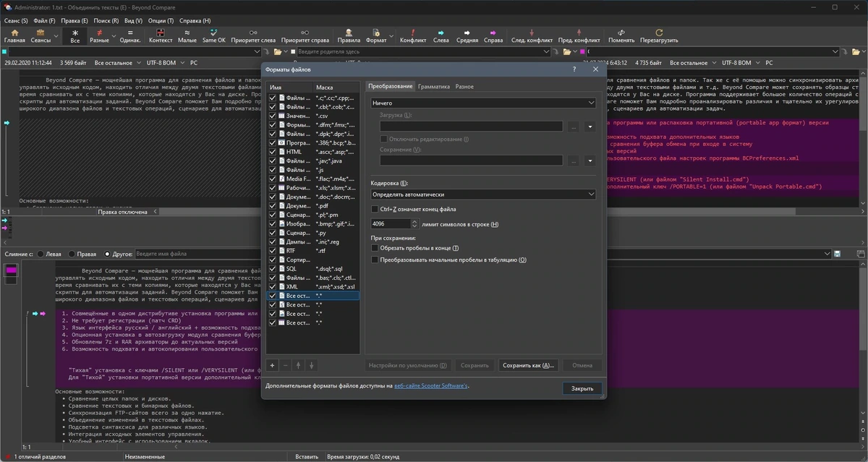The image size is (868, 462).
Task: Show the Справа right pane
Action: (493, 36)
